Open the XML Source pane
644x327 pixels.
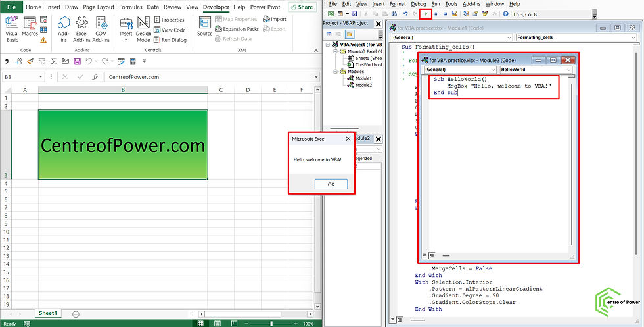click(204, 27)
